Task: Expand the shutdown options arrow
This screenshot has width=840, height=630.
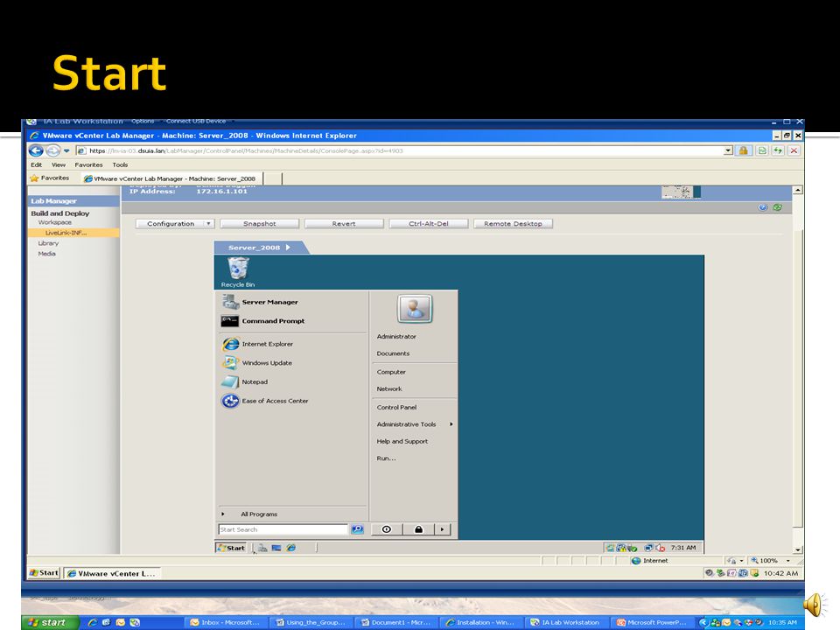Action: [x=442, y=529]
